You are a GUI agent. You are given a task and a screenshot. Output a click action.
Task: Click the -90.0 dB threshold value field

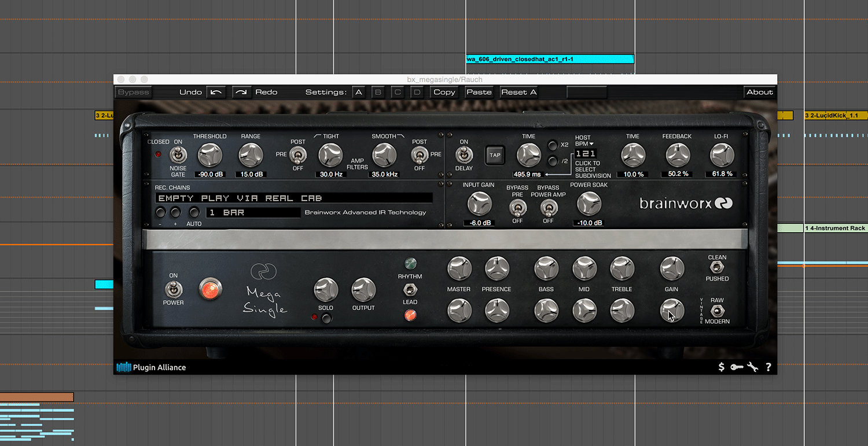[x=210, y=174]
